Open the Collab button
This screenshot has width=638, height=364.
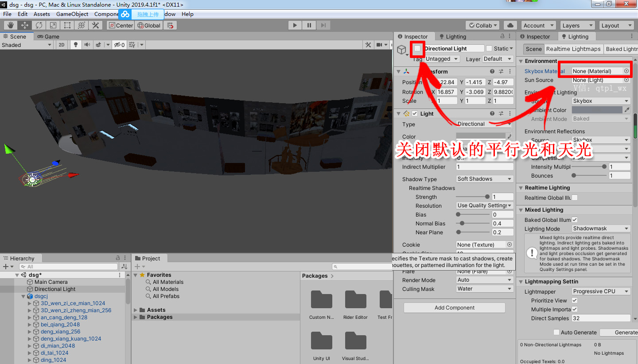(483, 25)
